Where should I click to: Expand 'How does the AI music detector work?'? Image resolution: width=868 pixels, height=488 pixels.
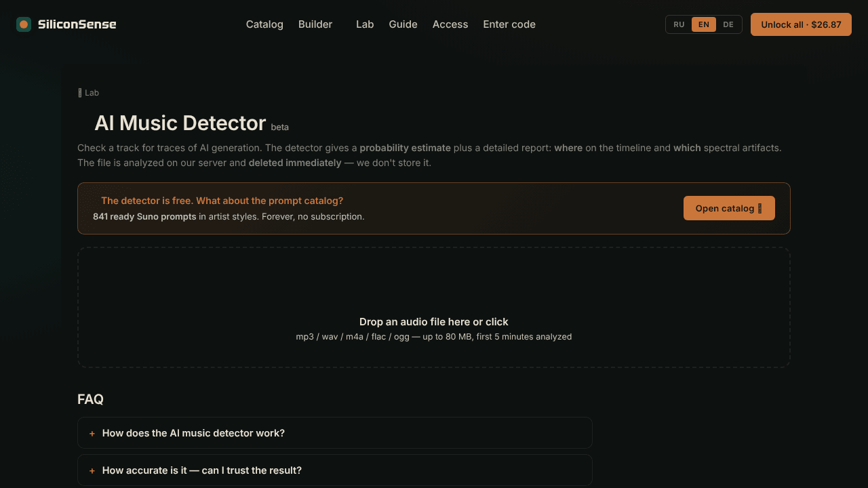(x=335, y=432)
